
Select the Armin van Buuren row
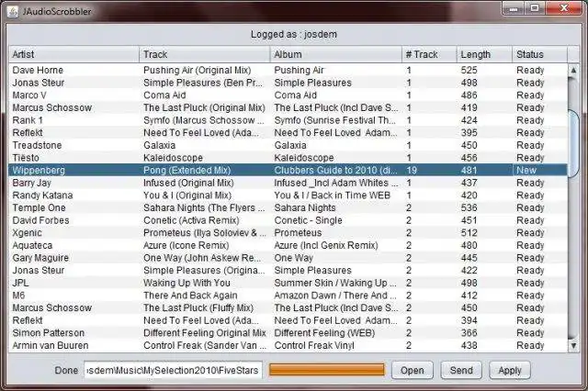point(288,345)
